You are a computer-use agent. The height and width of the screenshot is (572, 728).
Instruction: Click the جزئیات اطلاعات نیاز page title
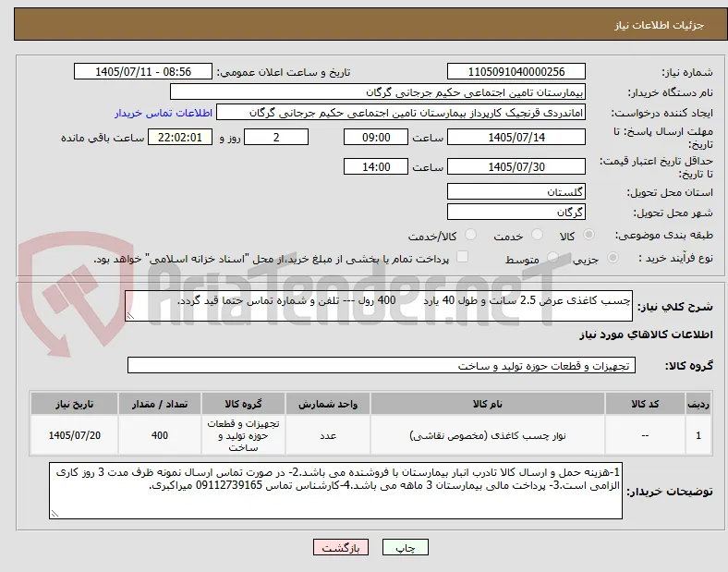(659, 25)
